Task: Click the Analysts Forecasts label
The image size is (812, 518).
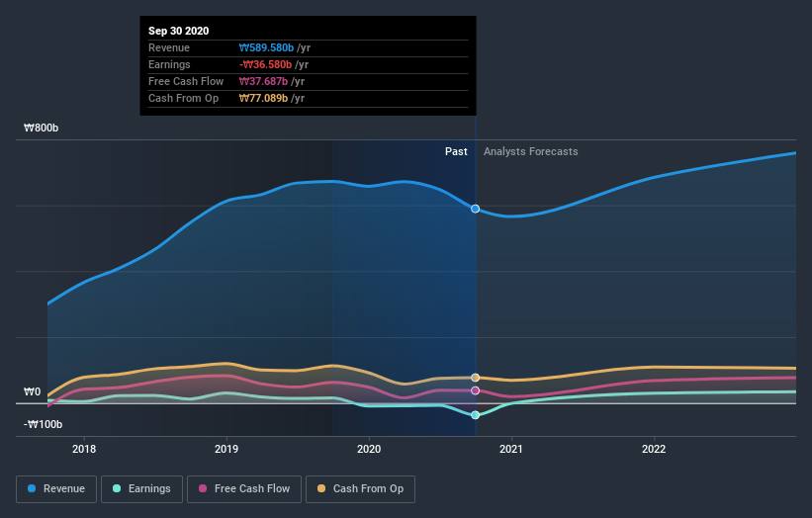Action: pos(531,151)
